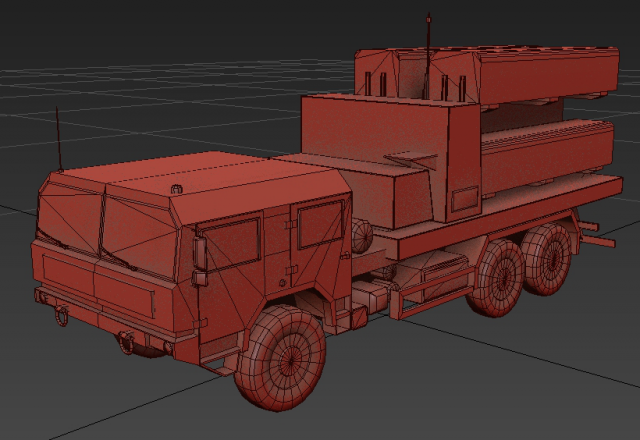Select the round tow ring on front bumper

(61, 316)
